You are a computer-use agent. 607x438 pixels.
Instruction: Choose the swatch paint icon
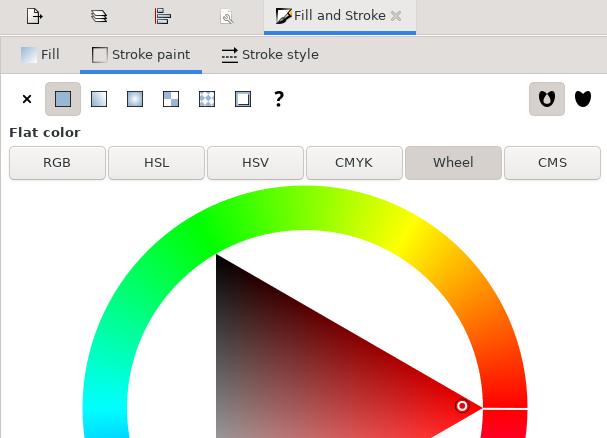point(243,99)
